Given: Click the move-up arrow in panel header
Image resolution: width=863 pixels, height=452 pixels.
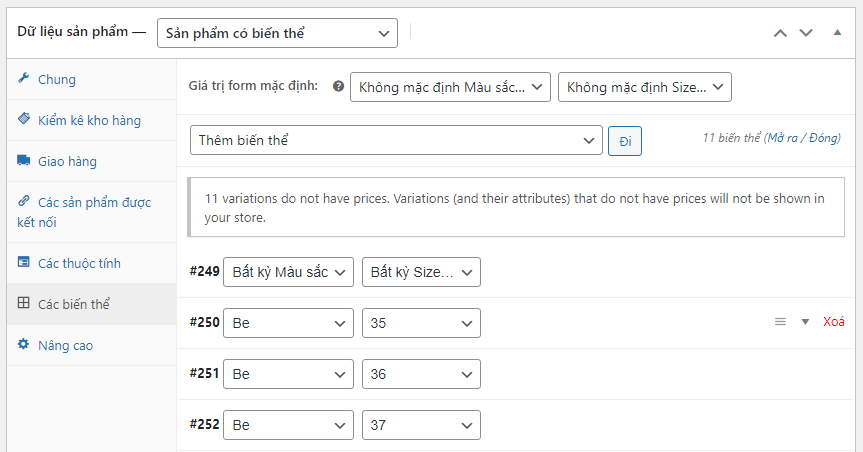Looking at the screenshot, I should pyautogui.click(x=780, y=33).
